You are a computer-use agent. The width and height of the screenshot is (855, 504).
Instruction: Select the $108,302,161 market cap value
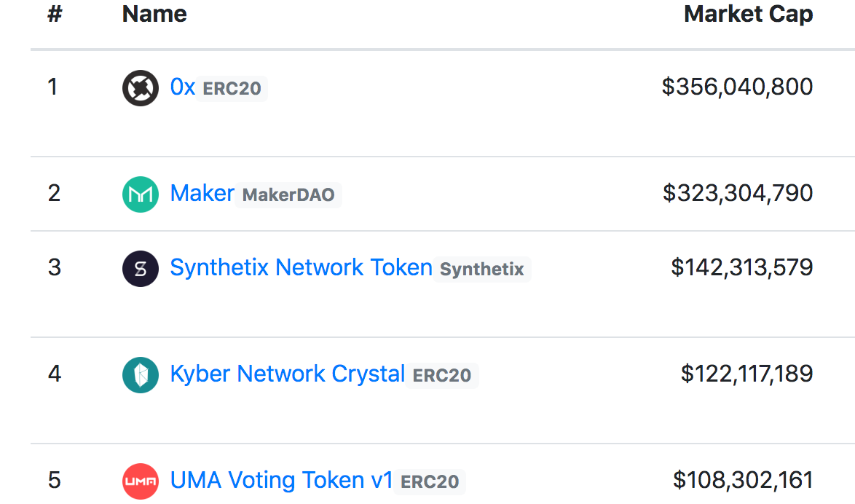click(x=743, y=481)
